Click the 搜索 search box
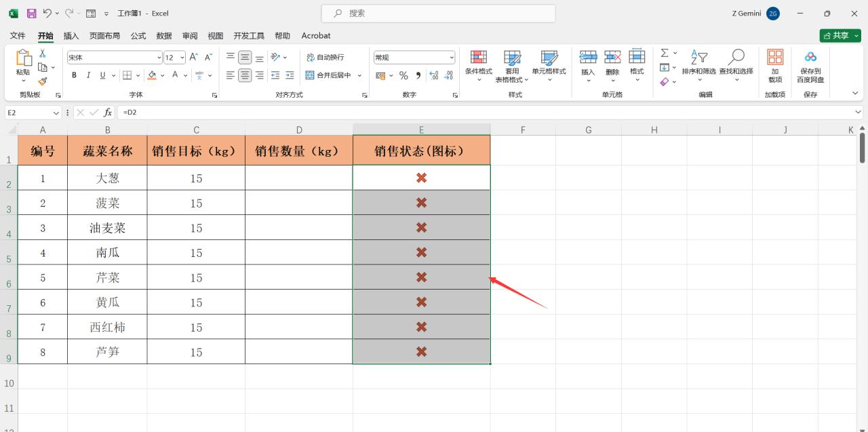 [x=438, y=13]
